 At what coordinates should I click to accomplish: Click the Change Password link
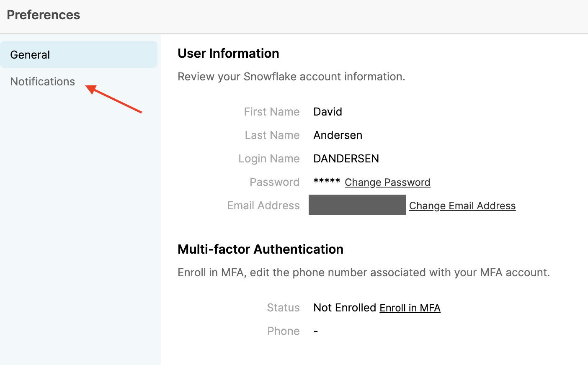point(387,182)
